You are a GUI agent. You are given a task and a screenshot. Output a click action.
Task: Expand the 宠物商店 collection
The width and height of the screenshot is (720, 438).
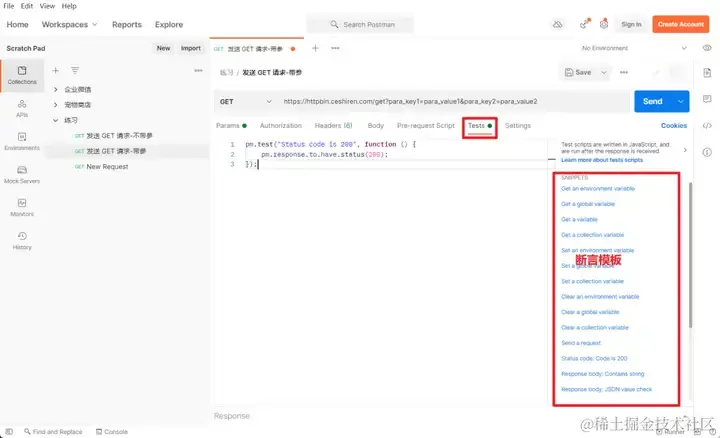click(56, 105)
